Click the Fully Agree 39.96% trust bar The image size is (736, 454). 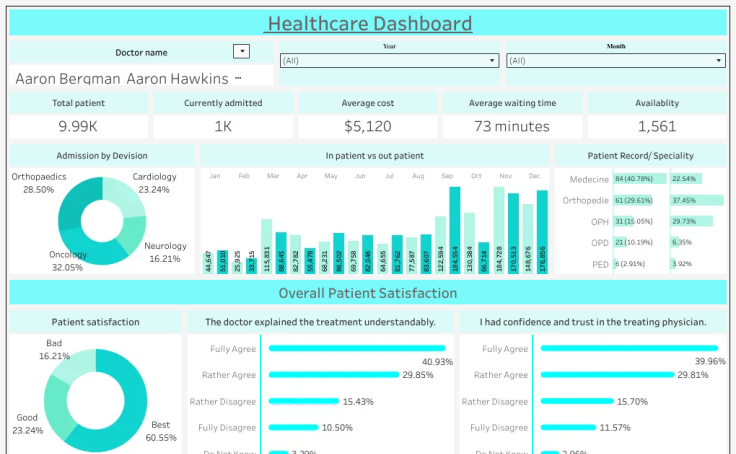tap(629, 348)
